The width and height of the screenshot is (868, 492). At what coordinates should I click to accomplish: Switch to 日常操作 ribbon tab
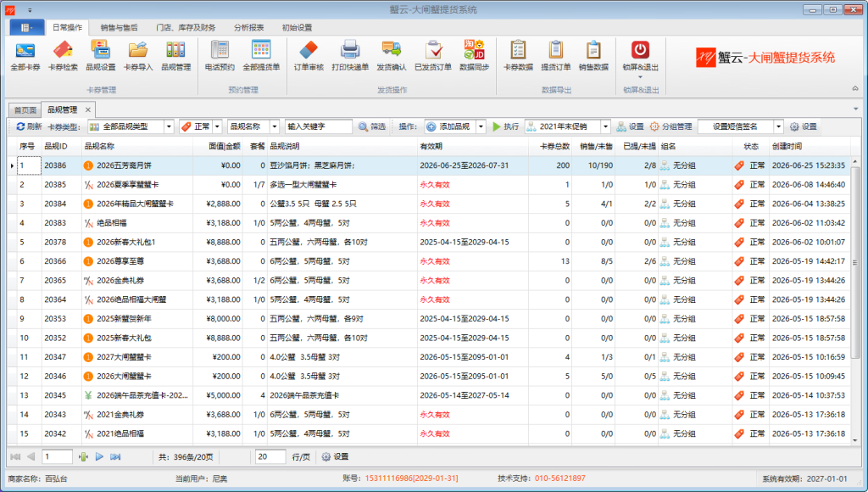67,27
